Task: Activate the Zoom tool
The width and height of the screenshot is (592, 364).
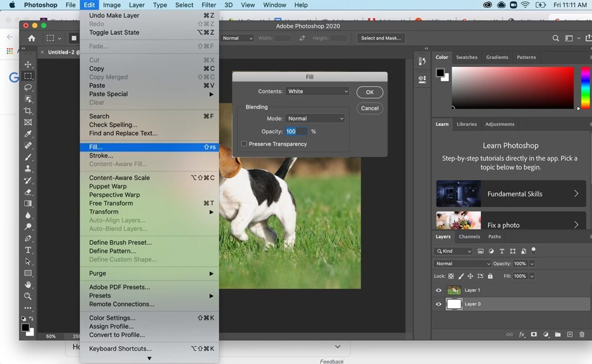Action: tap(28, 296)
